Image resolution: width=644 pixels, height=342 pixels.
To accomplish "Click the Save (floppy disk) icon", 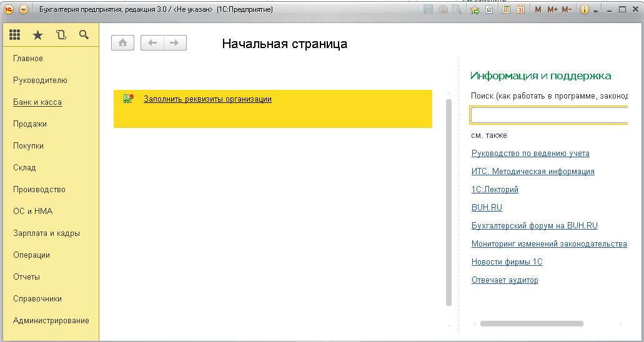I will 428,9.
